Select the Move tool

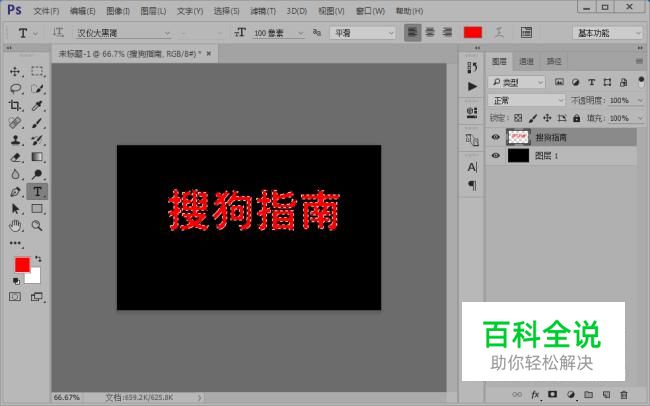click(15, 71)
